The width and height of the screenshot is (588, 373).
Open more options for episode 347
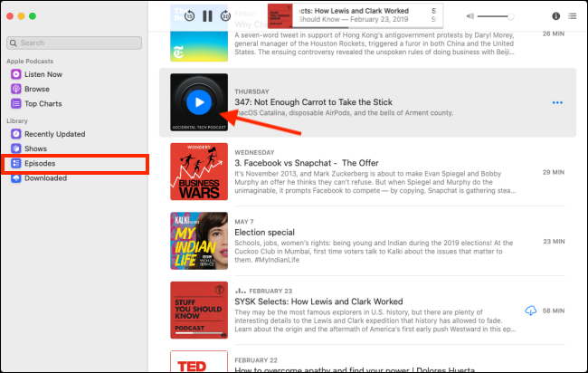[x=557, y=102]
